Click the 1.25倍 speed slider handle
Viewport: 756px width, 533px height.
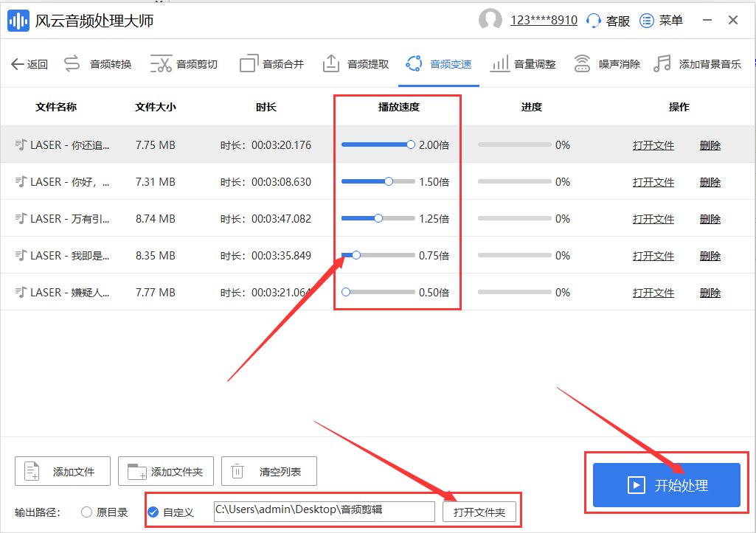[x=378, y=218]
